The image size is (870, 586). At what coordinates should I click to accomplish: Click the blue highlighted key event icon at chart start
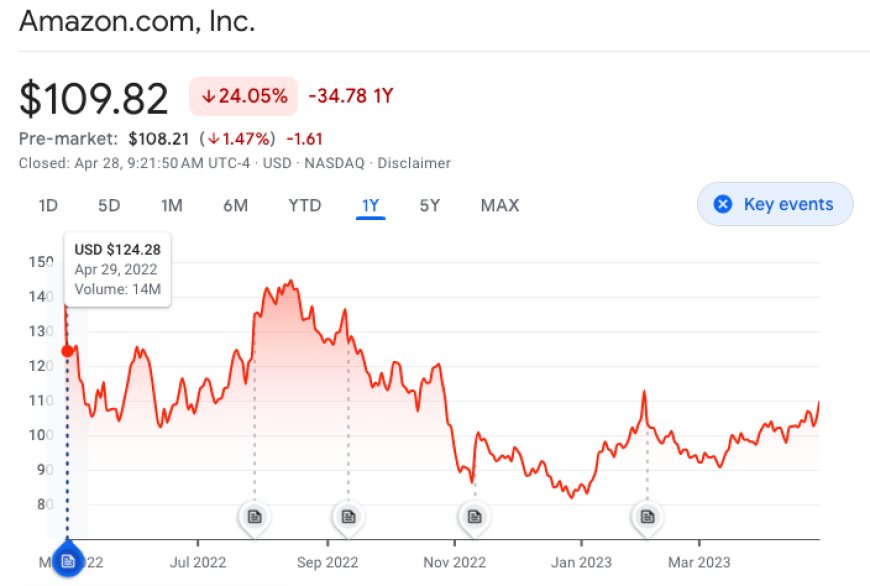[x=67, y=562]
